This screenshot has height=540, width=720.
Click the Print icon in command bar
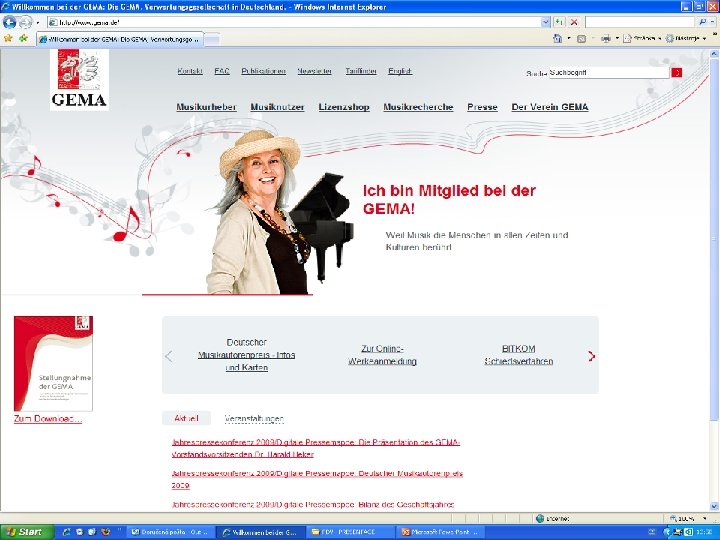[x=606, y=39]
